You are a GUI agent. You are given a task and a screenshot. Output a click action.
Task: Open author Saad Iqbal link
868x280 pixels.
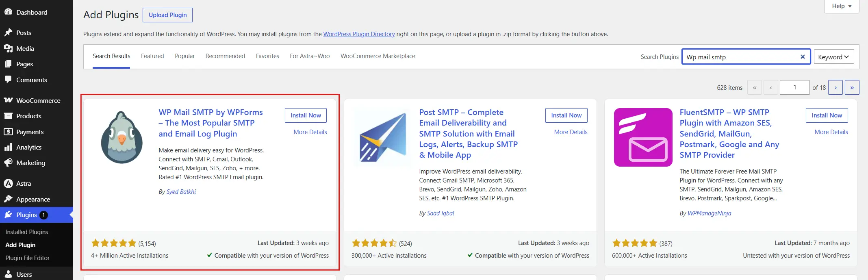click(441, 213)
